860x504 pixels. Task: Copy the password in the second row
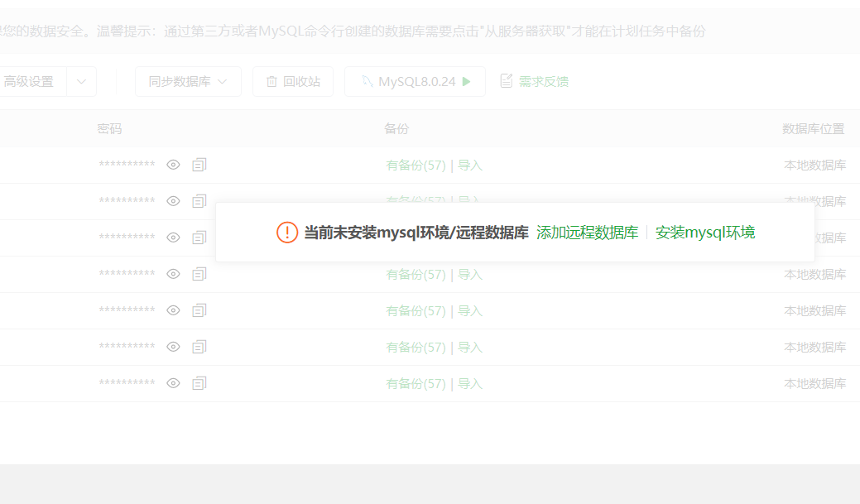point(199,201)
